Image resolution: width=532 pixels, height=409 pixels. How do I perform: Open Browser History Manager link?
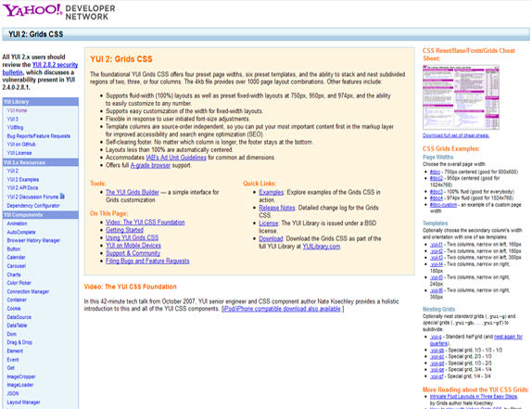point(33,240)
